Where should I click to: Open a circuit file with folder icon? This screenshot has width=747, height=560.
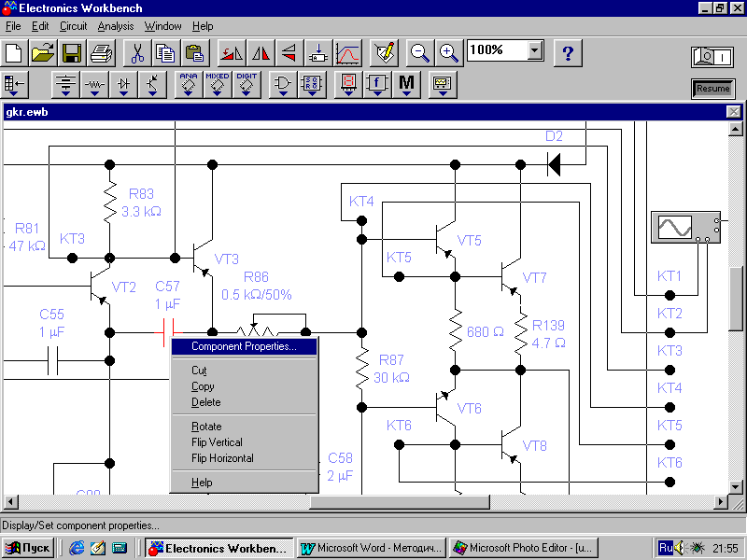coord(43,53)
